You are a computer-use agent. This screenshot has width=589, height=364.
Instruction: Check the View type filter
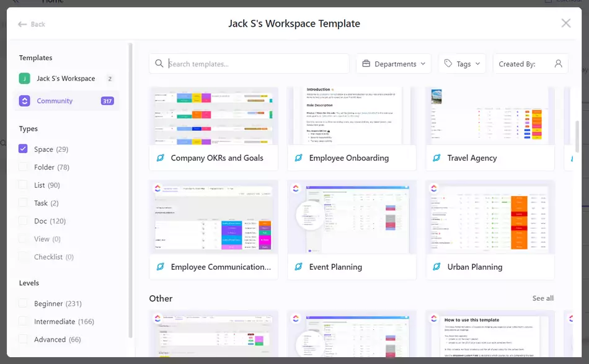pos(23,239)
